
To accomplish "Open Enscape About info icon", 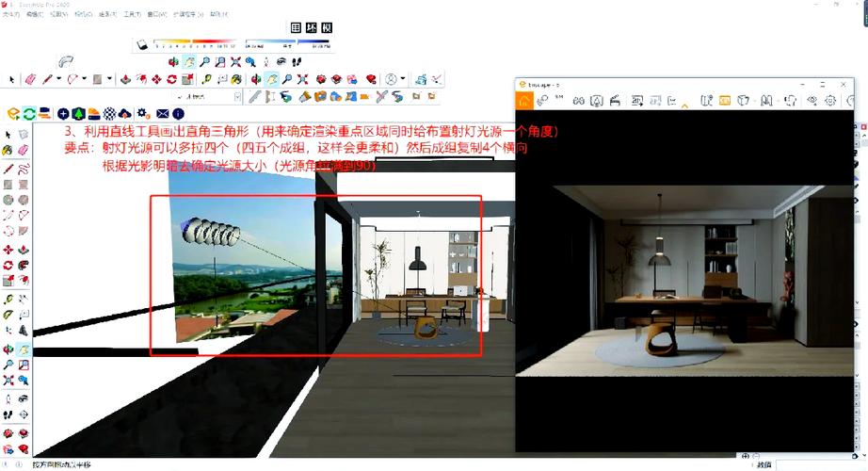I will click(x=178, y=114).
